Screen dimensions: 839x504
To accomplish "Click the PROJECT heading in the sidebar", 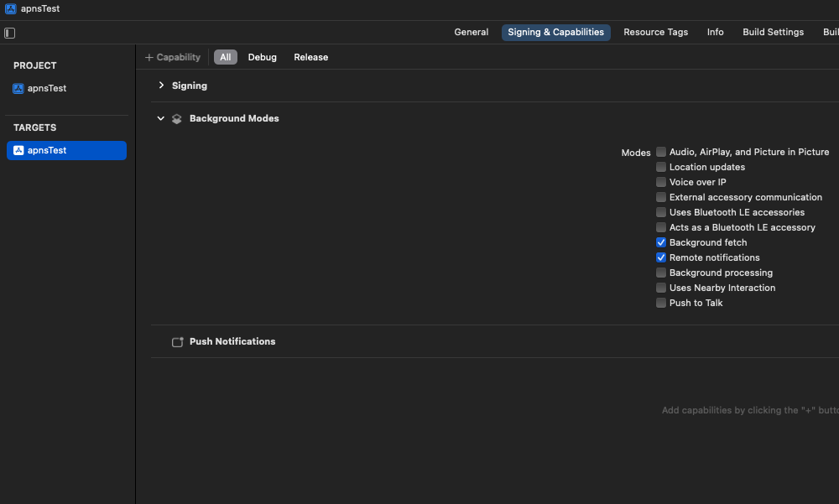I will click(34, 65).
